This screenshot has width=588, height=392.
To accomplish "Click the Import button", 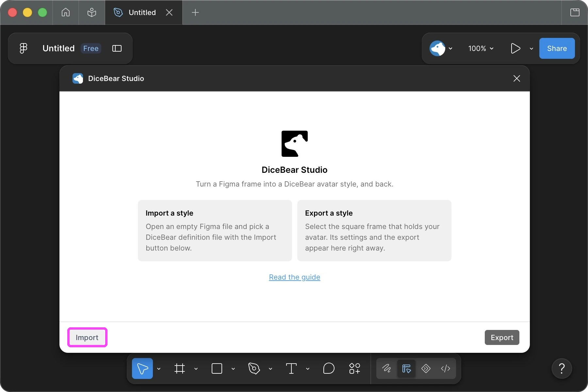I will pyautogui.click(x=87, y=337).
